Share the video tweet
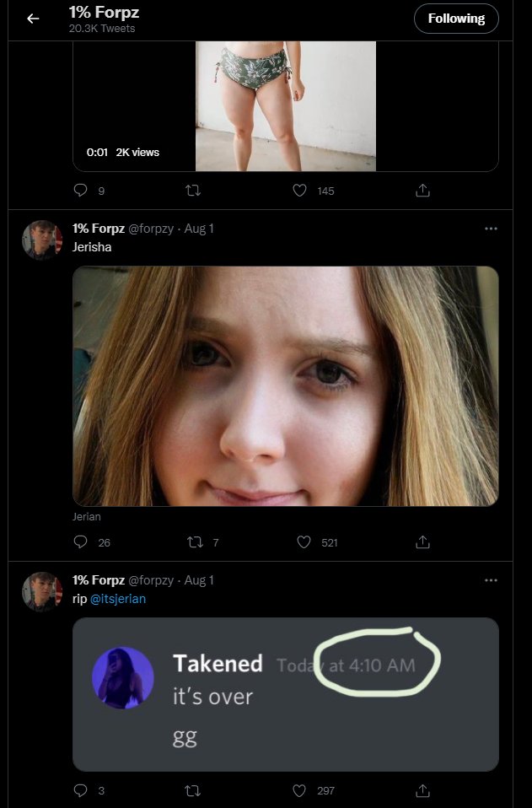 423,191
